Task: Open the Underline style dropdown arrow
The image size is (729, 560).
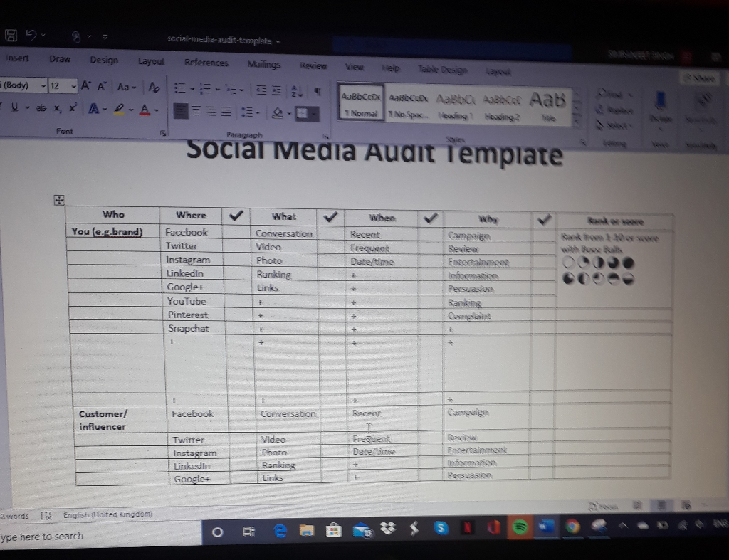Action: [x=28, y=108]
